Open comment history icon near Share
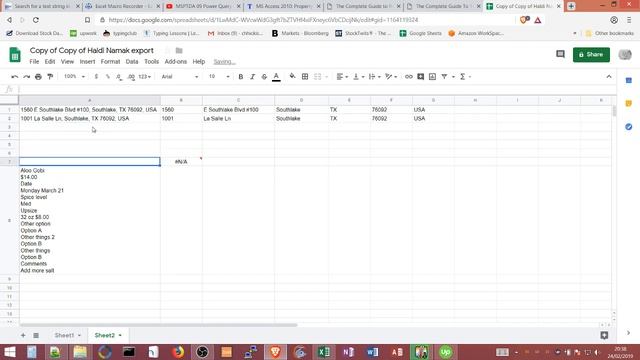 tap(560, 54)
